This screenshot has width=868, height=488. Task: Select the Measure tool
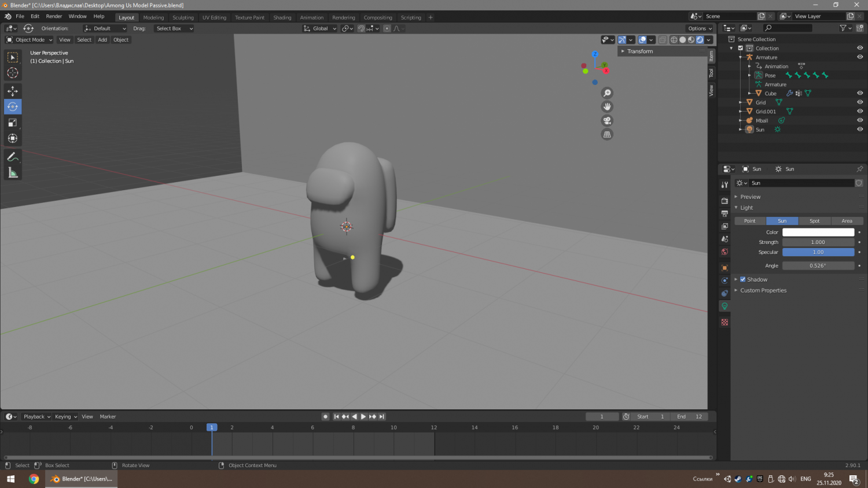[13, 172]
